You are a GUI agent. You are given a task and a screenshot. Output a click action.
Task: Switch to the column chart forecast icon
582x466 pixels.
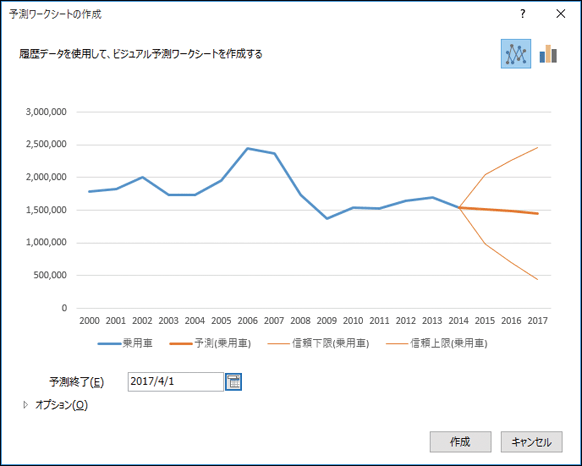548,54
